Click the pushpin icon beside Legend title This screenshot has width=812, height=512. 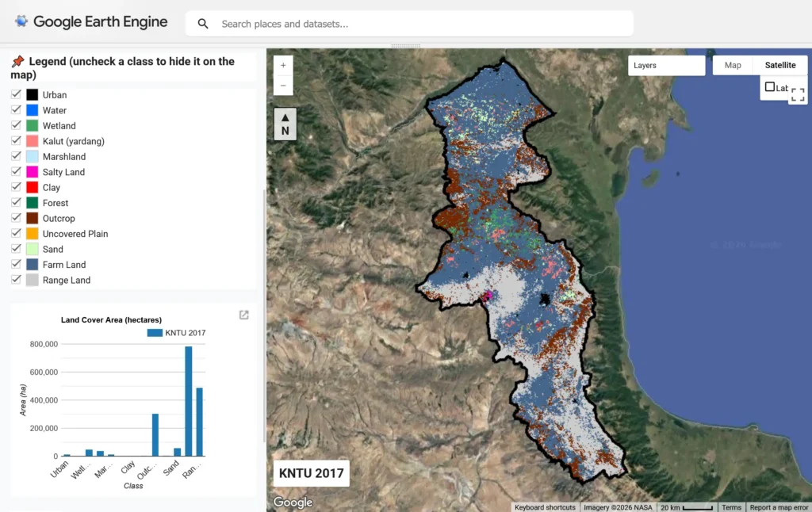pyautogui.click(x=18, y=61)
